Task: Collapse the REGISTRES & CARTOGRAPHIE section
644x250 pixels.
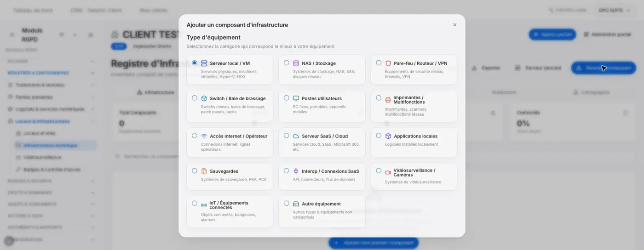Action: 52,73
